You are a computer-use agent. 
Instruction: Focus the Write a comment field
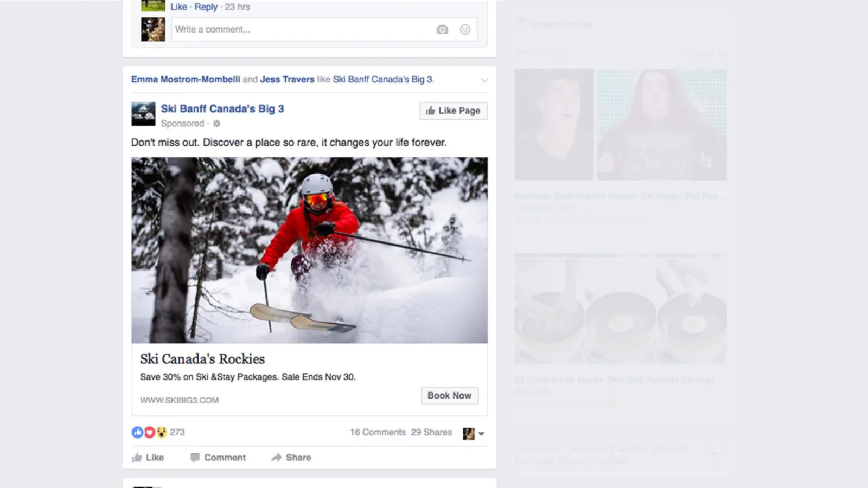[301, 30]
